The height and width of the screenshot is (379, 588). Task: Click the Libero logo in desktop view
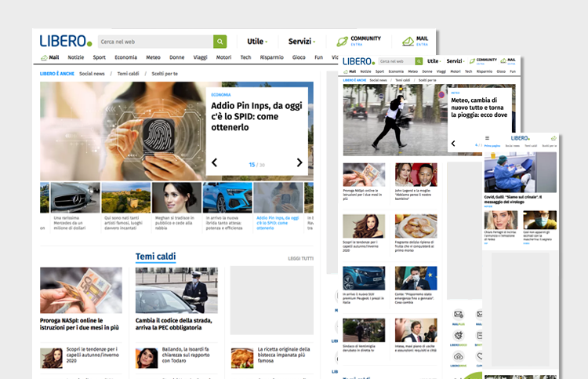(x=66, y=41)
